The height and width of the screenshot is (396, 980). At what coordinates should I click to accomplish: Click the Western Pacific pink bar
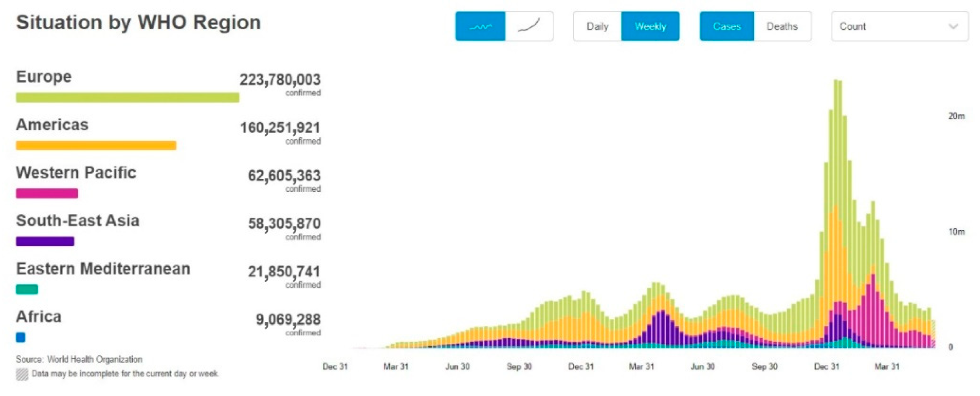47,193
